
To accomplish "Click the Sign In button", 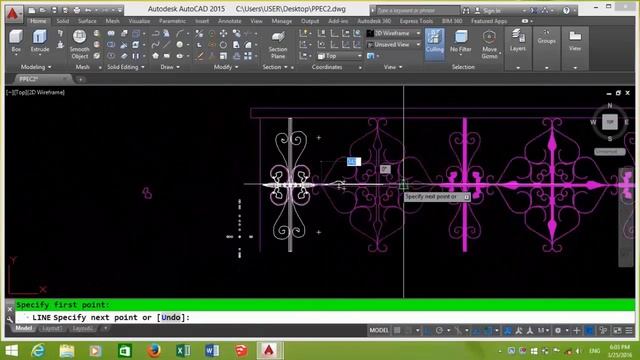I will pos(488,11).
